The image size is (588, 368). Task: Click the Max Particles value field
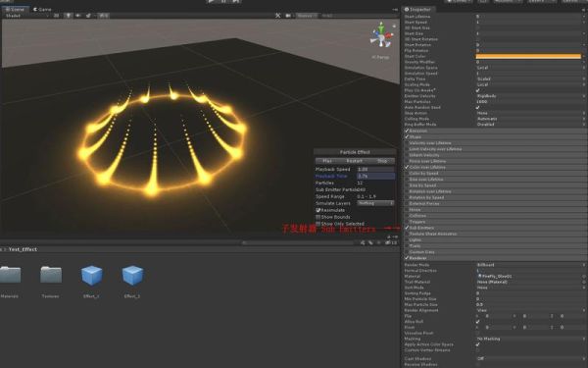click(530, 101)
